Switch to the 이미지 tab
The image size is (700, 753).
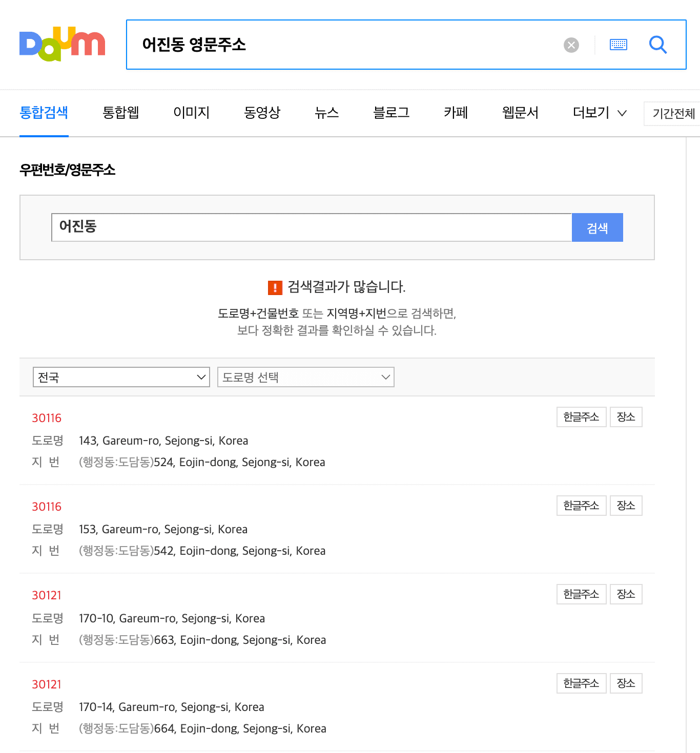coord(191,113)
